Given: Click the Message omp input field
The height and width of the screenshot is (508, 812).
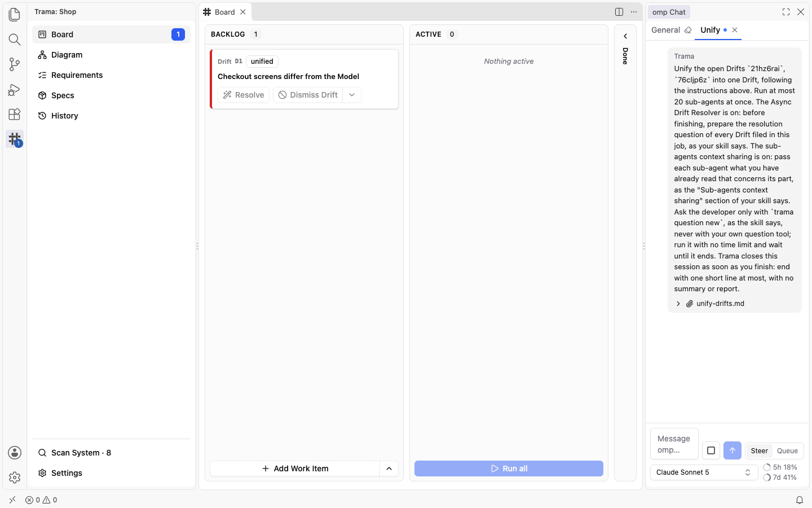Looking at the screenshot, I should [x=674, y=444].
